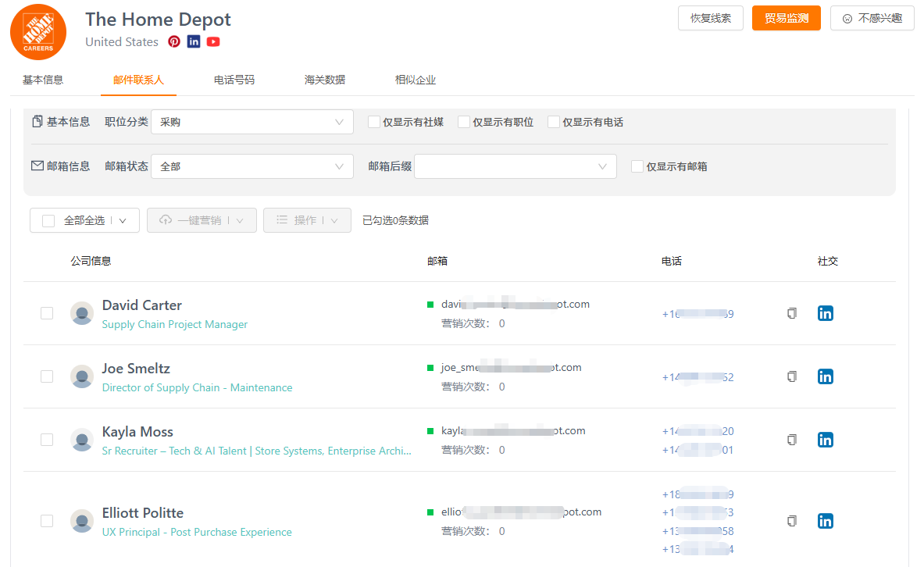
Task: Expand arrow next to 全部全选
Action: coord(123,220)
